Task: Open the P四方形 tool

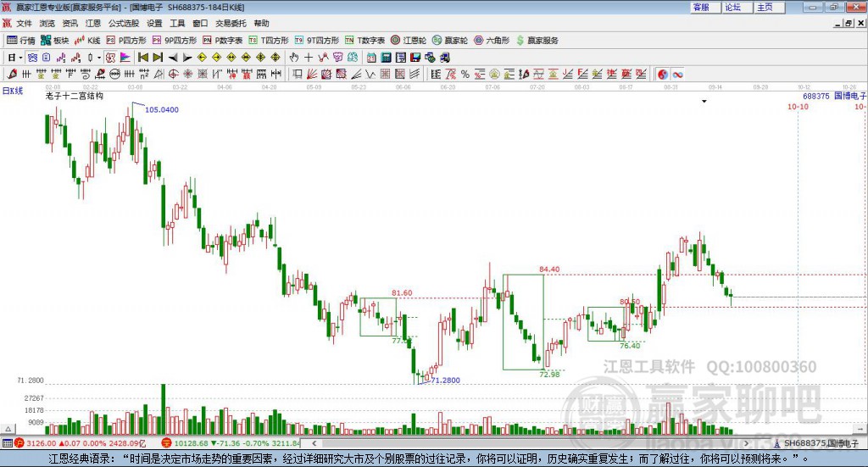Action: pos(126,41)
